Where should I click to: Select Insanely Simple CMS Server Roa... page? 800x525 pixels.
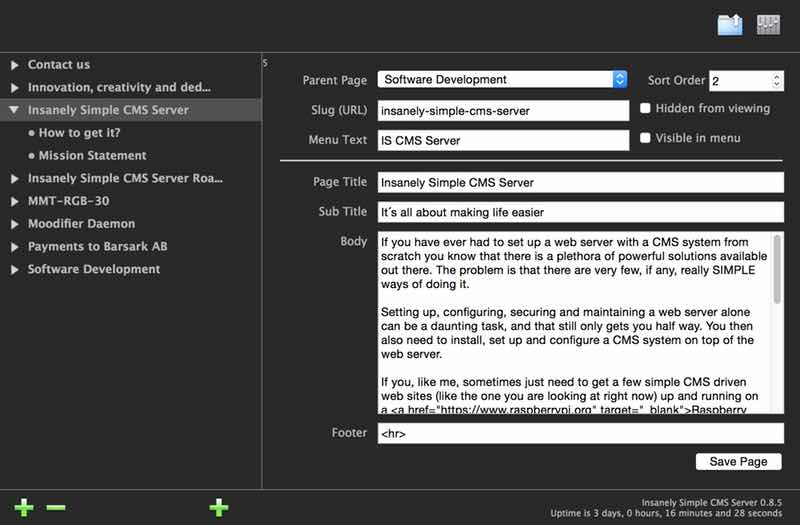pyautogui.click(x=125, y=178)
